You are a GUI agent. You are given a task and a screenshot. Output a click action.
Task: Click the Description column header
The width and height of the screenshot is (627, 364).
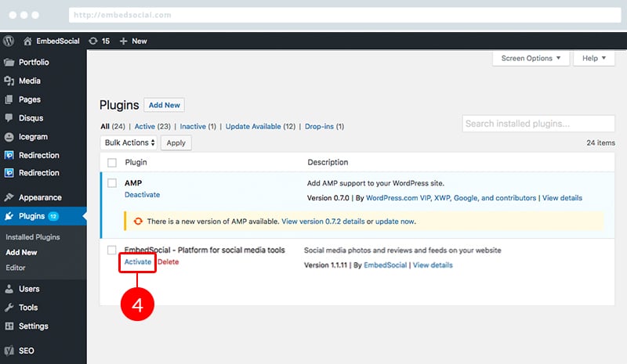(x=328, y=162)
